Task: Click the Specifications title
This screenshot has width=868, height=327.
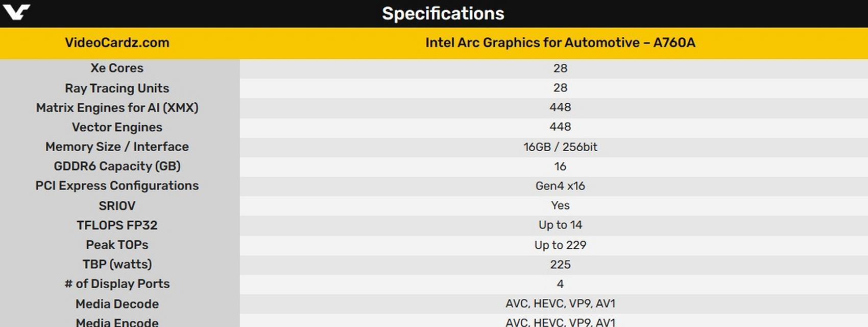Action: click(443, 13)
